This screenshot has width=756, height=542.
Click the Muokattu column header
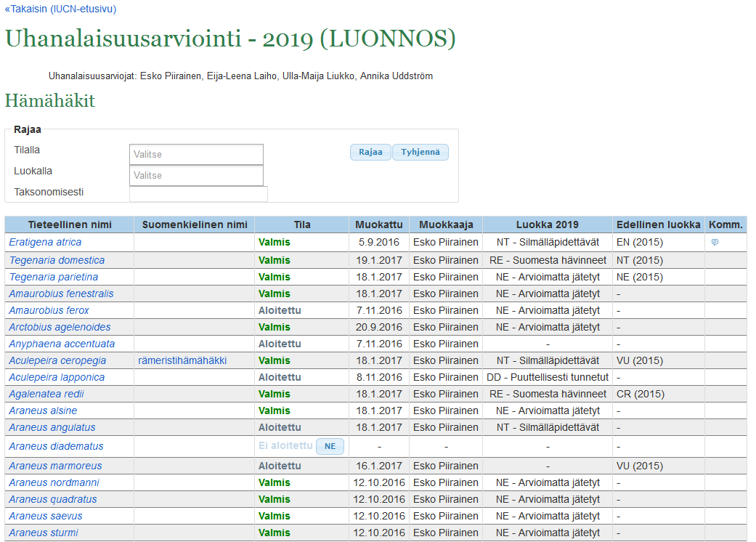coord(379,225)
